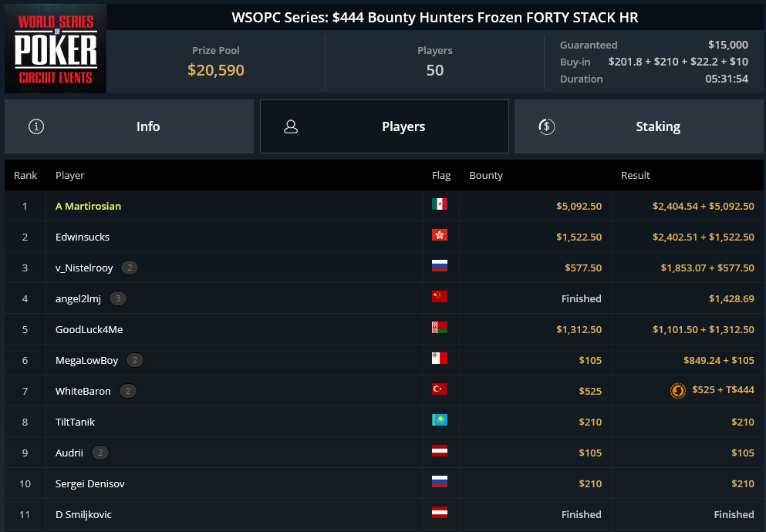The width and height of the screenshot is (766, 532).
Task: Switch to the Info tab
Action: pyautogui.click(x=129, y=126)
